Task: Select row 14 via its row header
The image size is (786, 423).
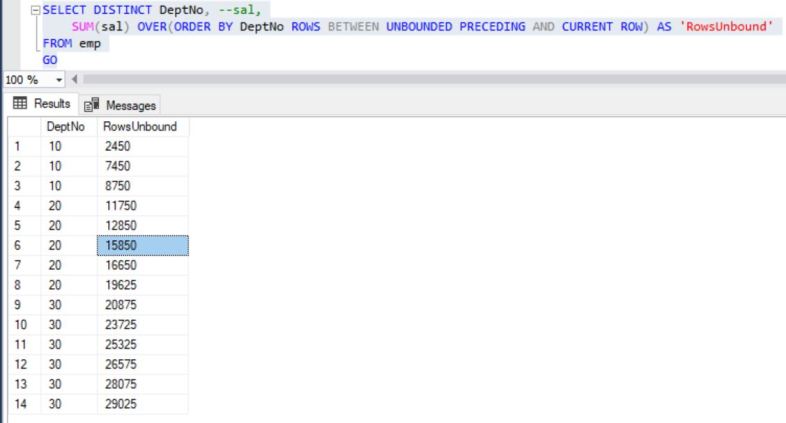Action: click(21, 406)
